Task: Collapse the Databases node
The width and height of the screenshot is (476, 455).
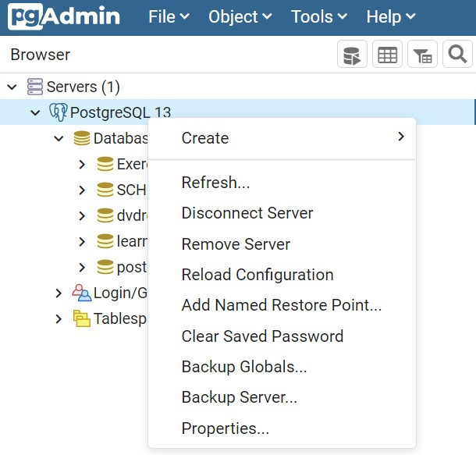Action: point(59,139)
